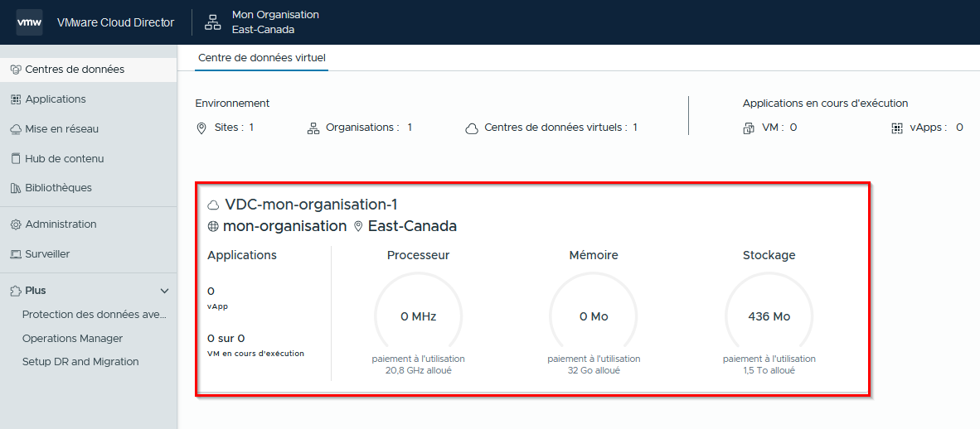Click the Applications sidebar grid icon
The width and height of the screenshot is (980, 429).
(17, 99)
